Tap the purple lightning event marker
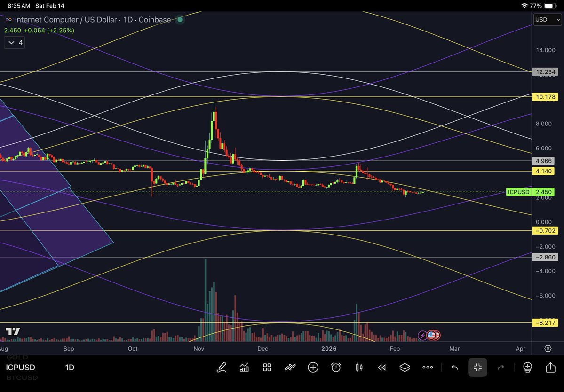564x392 pixels. coord(422,336)
